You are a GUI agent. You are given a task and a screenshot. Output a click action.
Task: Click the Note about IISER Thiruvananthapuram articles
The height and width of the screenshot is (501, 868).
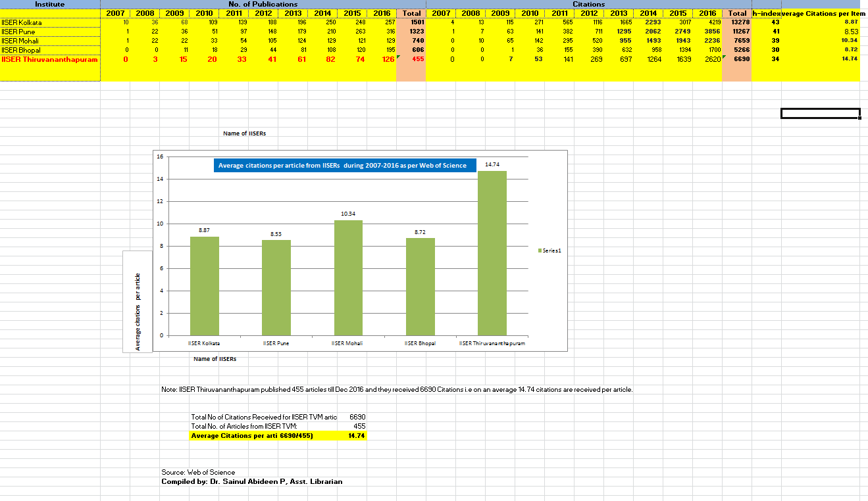396,389
